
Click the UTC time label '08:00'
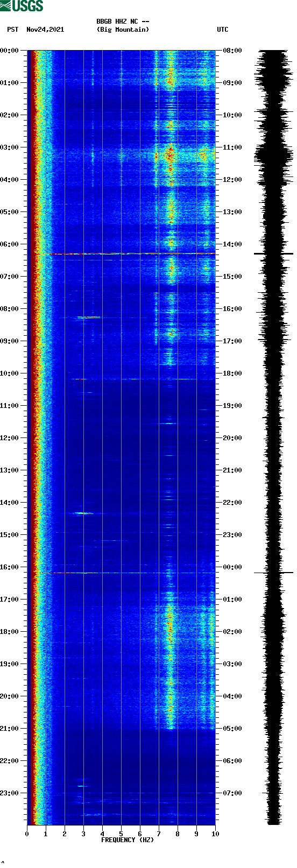[232, 51]
